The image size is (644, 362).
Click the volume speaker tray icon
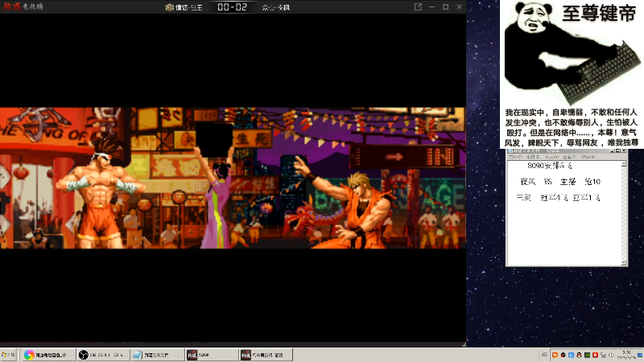pos(611,355)
